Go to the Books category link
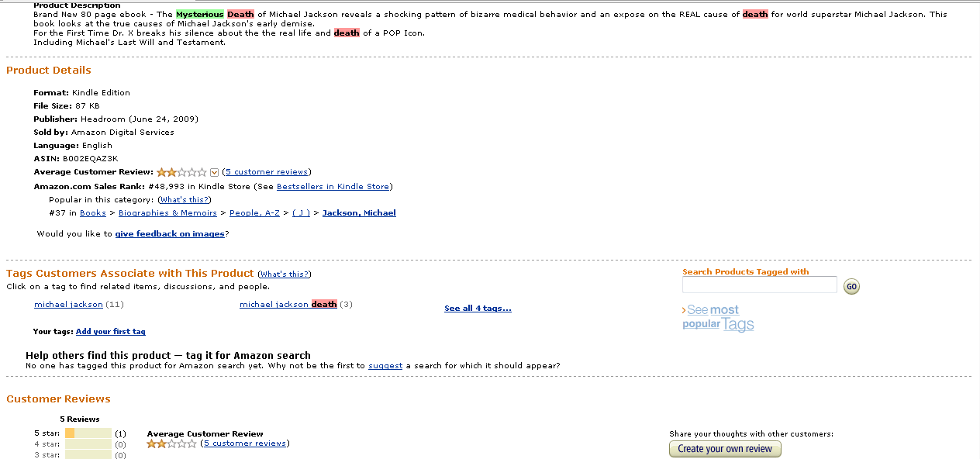 [93, 213]
